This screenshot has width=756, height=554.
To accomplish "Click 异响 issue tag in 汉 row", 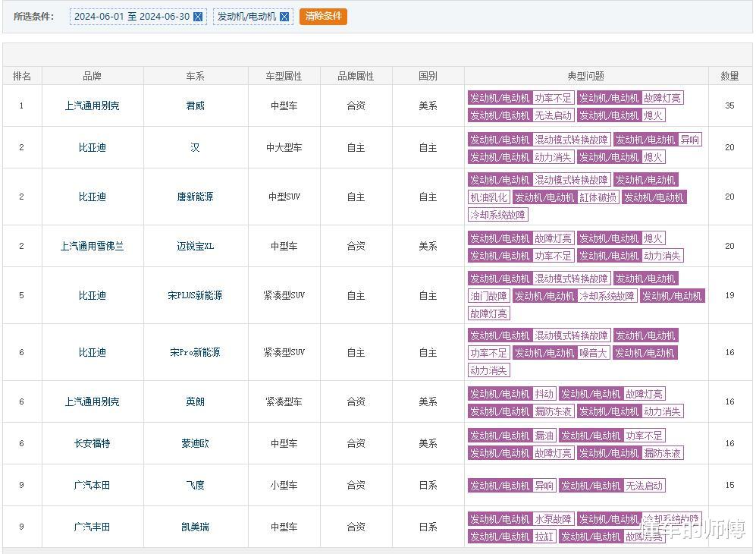I will [689, 140].
